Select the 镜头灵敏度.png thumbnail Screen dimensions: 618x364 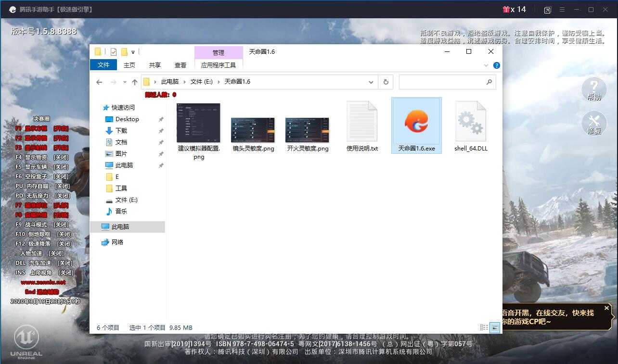coord(253,130)
